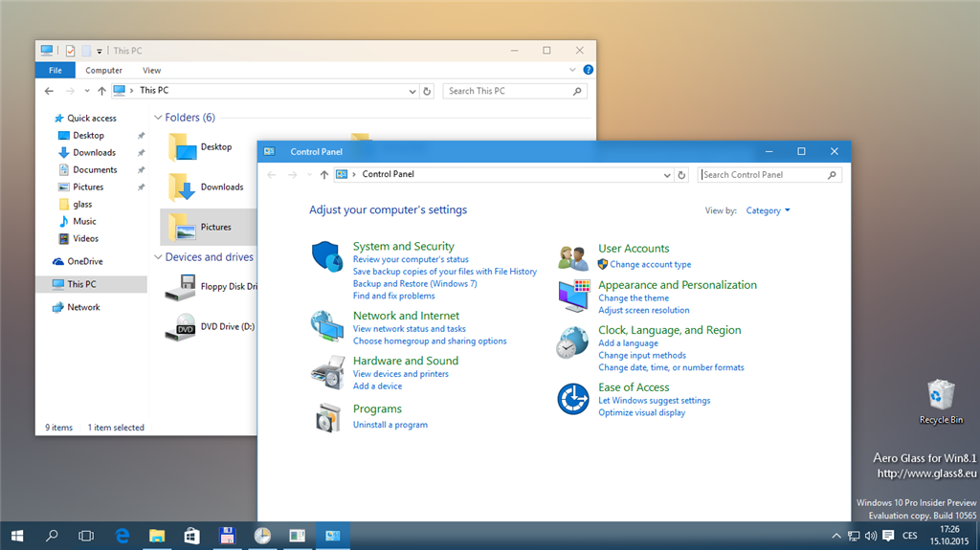Click Optimize visual display link

[x=642, y=412]
